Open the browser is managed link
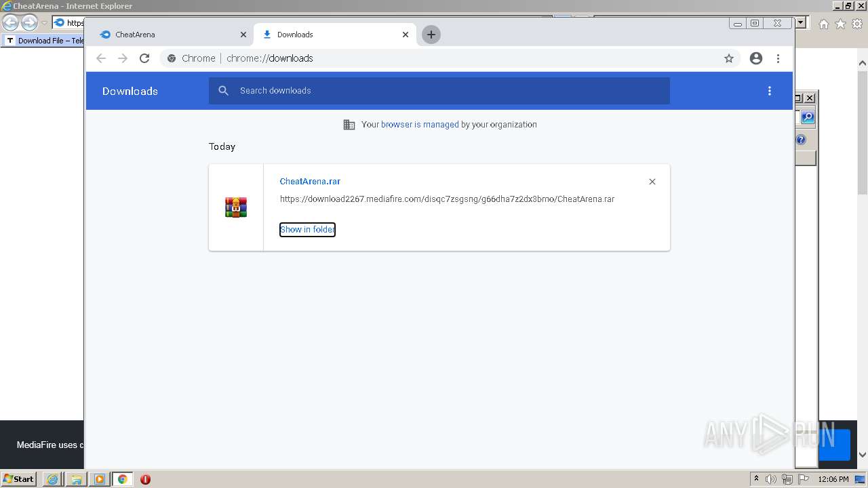 click(420, 125)
